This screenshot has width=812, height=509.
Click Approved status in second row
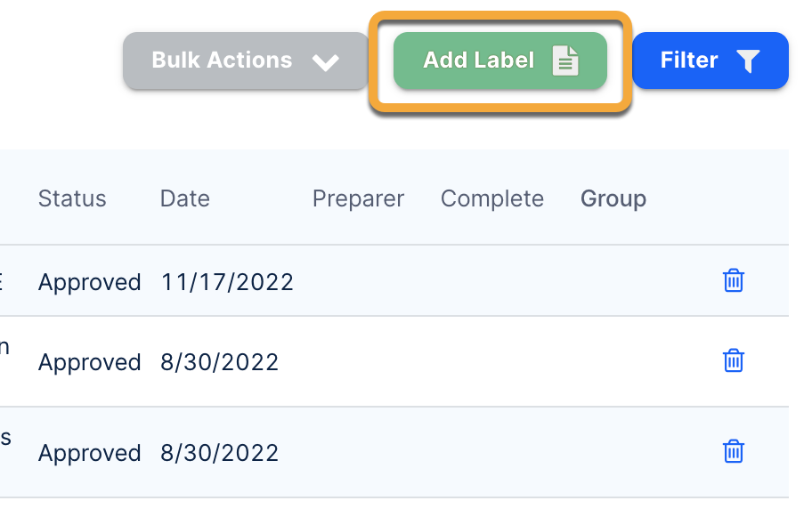[x=90, y=362]
